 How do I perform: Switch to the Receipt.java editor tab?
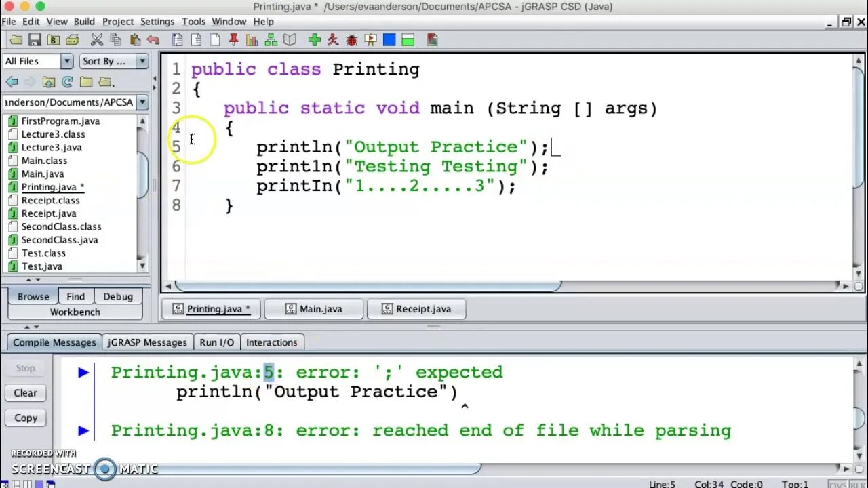tap(416, 309)
